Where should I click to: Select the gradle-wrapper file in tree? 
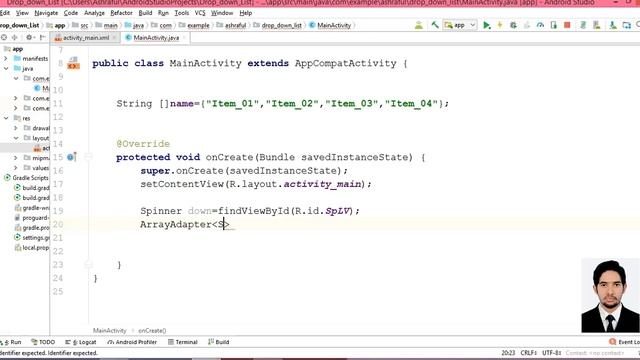31,208
